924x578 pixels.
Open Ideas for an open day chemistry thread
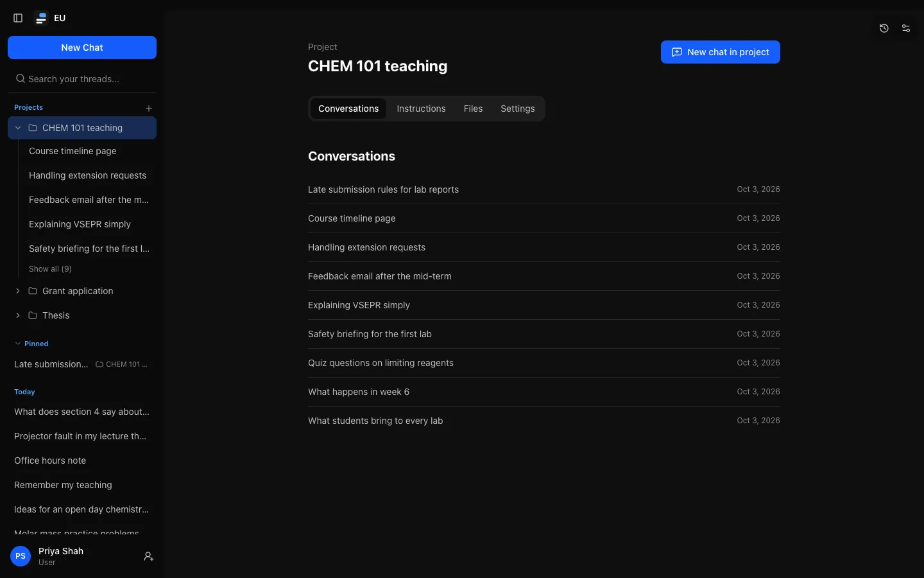coord(82,509)
